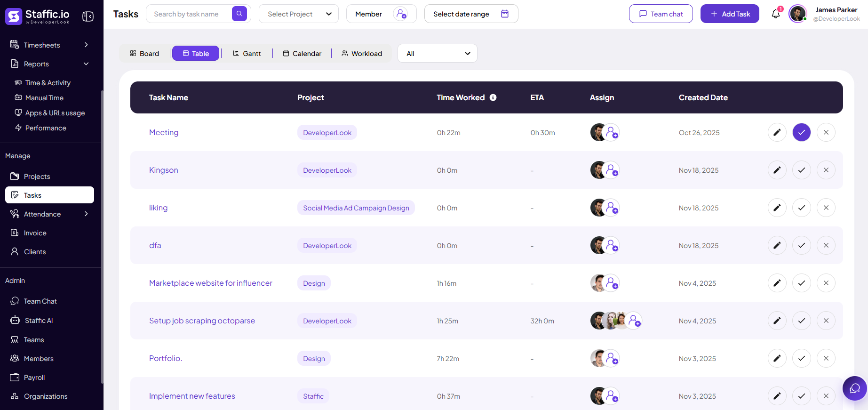Add an assignee to the Kingson task
The height and width of the screenshot is (410, 868).
tap(611, 170)
